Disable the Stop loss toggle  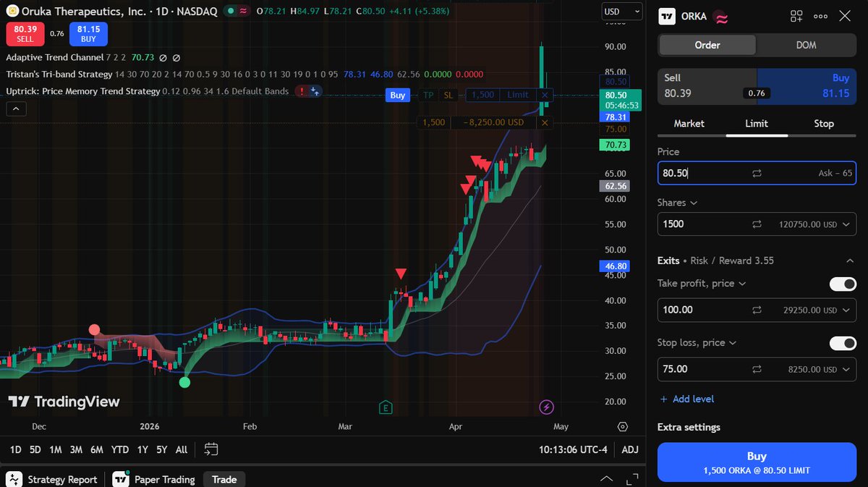(x=843, y=343)
